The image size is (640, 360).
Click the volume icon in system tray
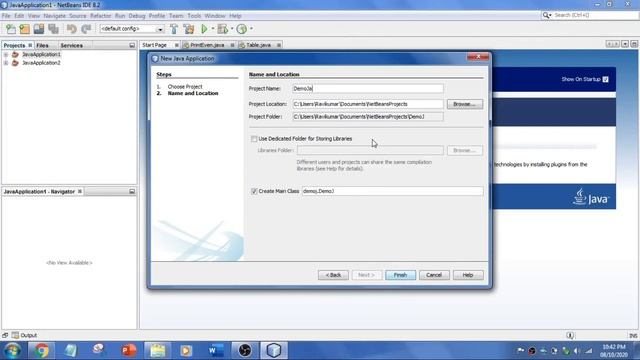point(577,351)
